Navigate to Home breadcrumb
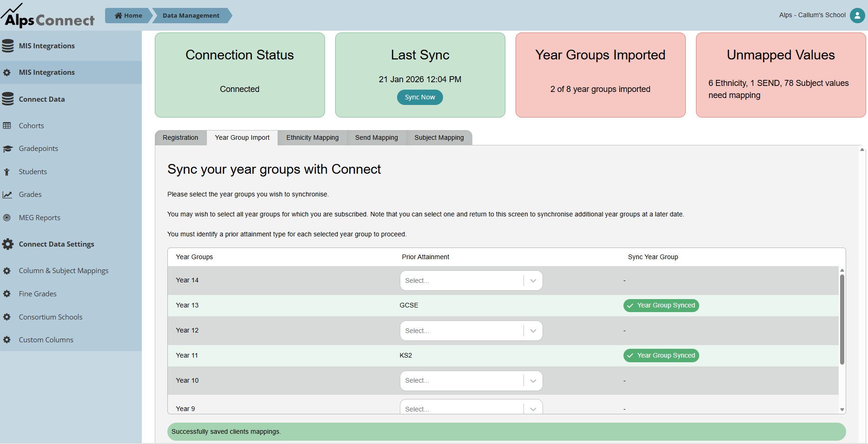 129,16
